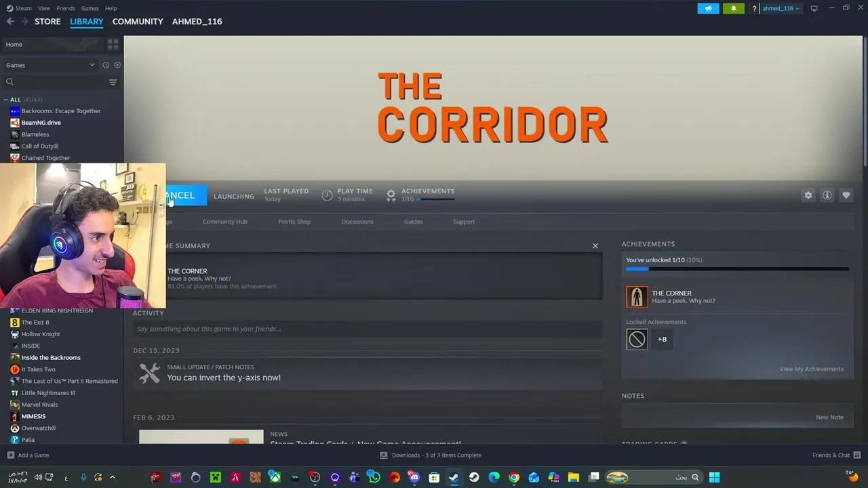868x488 pixels.
Task: Switch to the STORE tab
Action: point(47,22)
